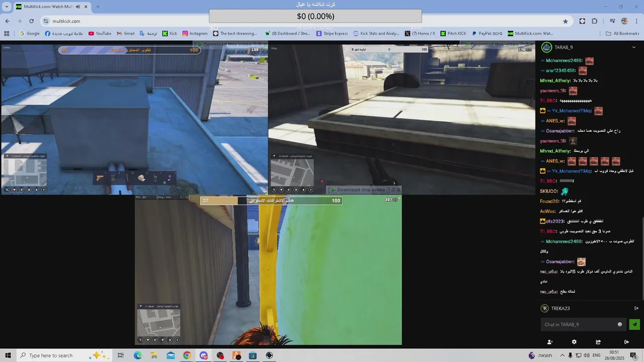
Task: Open chat settings gear icon
Action: 574,342
